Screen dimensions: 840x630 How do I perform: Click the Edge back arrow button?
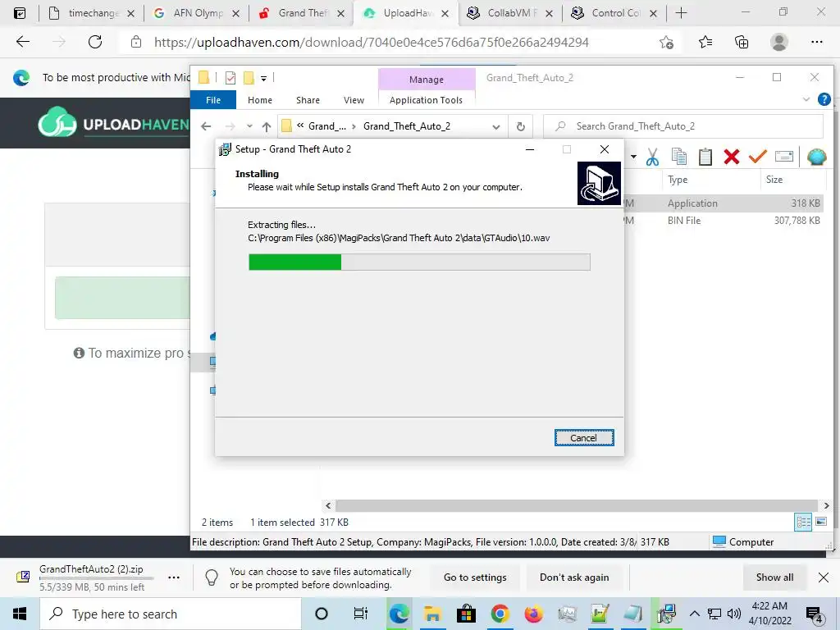coord(22,42)
